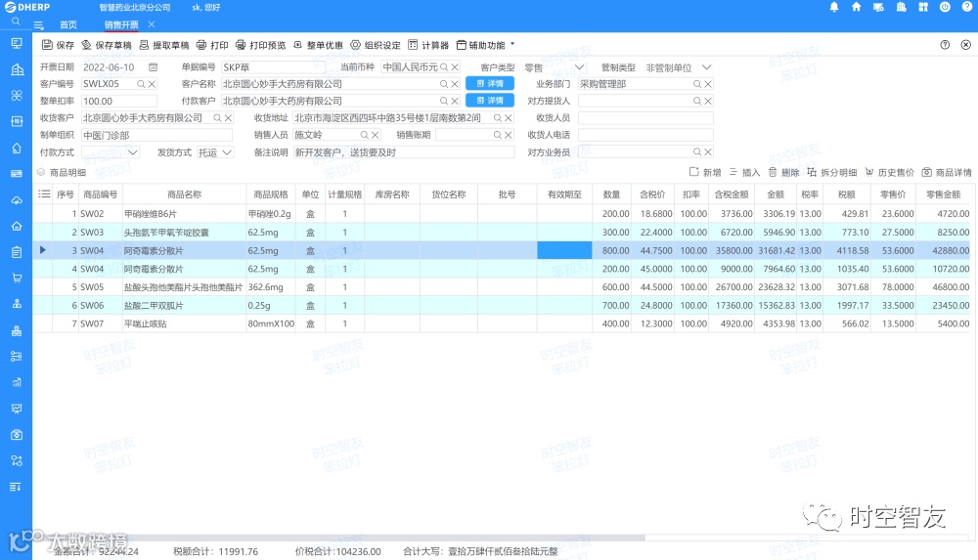Go to home via top-right house icon
The image size is (978, 560).
tap(857, 8)
